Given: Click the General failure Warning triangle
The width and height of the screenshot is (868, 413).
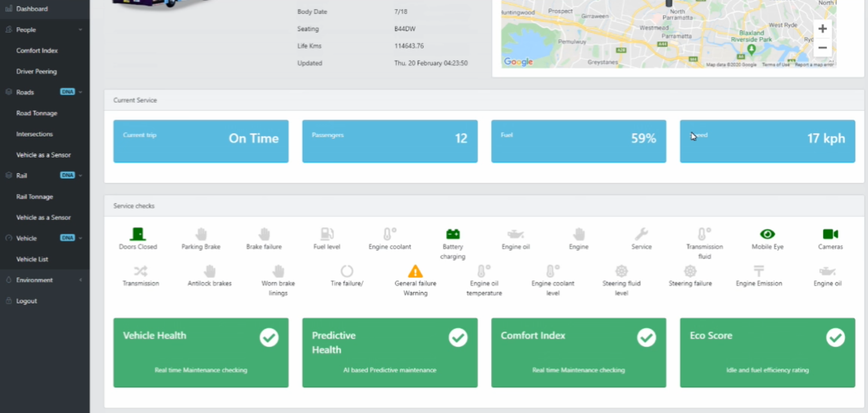Looking at the screenshot, I should click(415, 271).
